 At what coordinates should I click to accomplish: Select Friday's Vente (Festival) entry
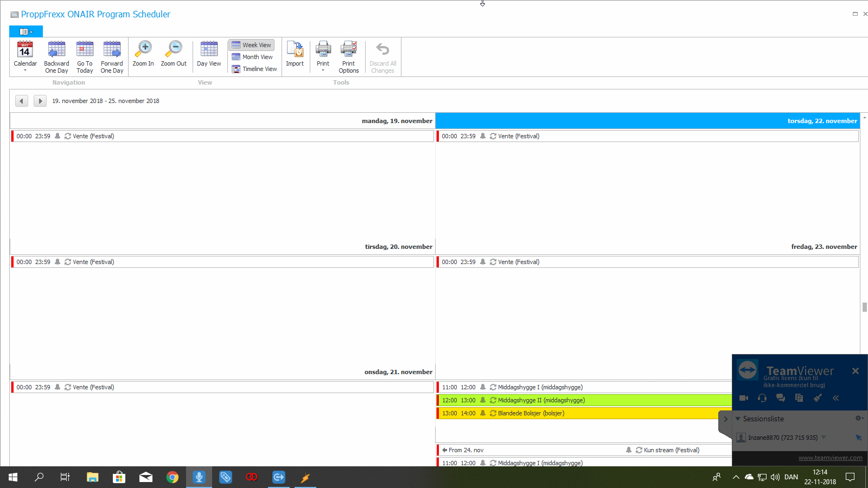click(x=648, y=262)
